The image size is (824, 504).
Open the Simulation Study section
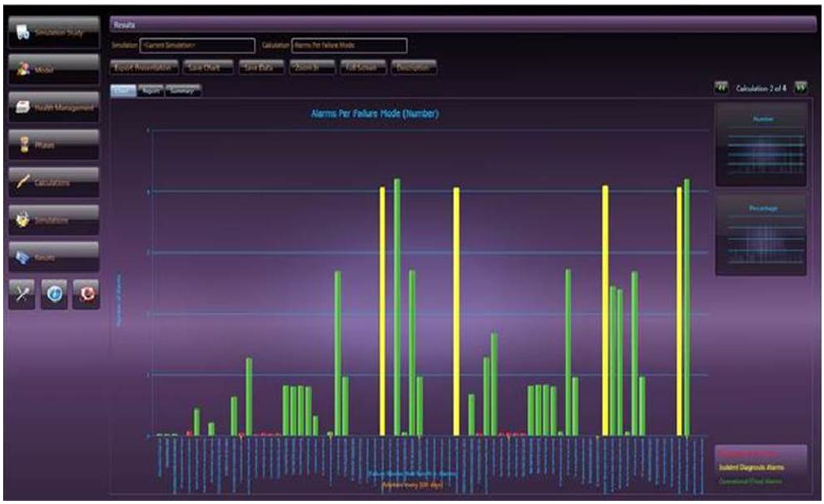tap(53, 33)
